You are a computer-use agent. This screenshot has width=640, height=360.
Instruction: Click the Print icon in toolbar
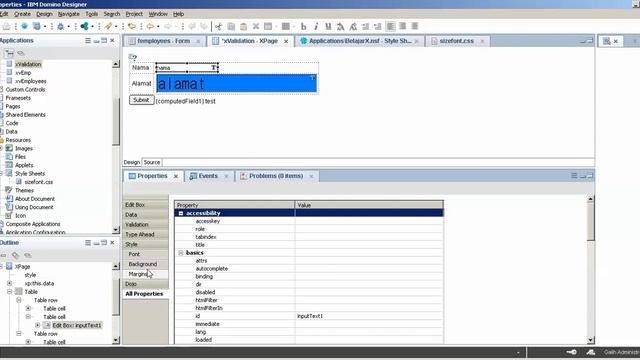coord(7,27)
